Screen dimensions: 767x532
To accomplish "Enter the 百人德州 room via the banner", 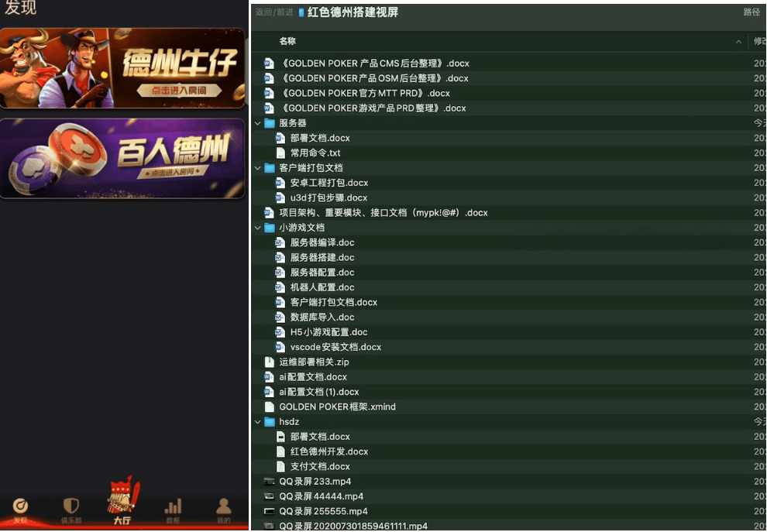I will pyautogui.click(x=122, y=159).
